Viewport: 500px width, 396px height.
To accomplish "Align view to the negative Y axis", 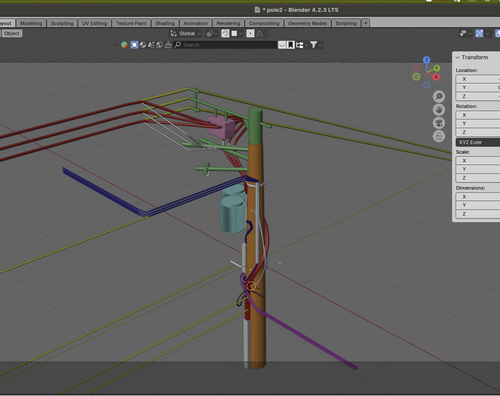I will click(416, 77).
